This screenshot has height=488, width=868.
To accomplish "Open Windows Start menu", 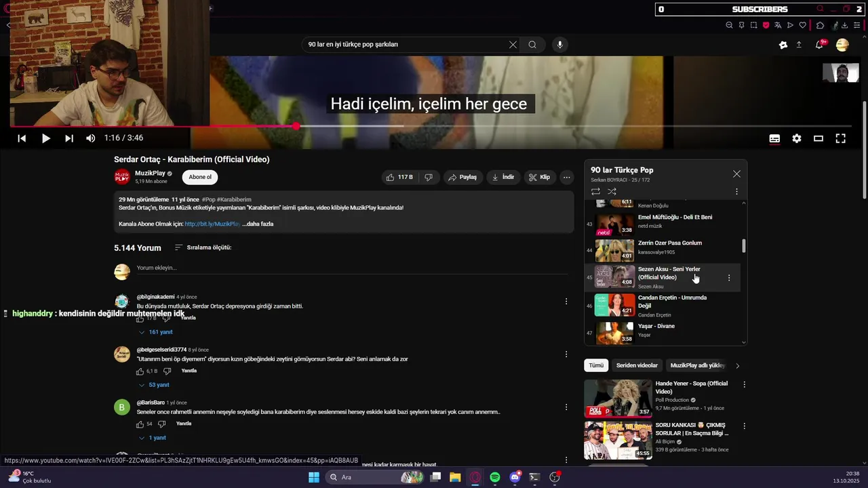I will coord(313,477).
